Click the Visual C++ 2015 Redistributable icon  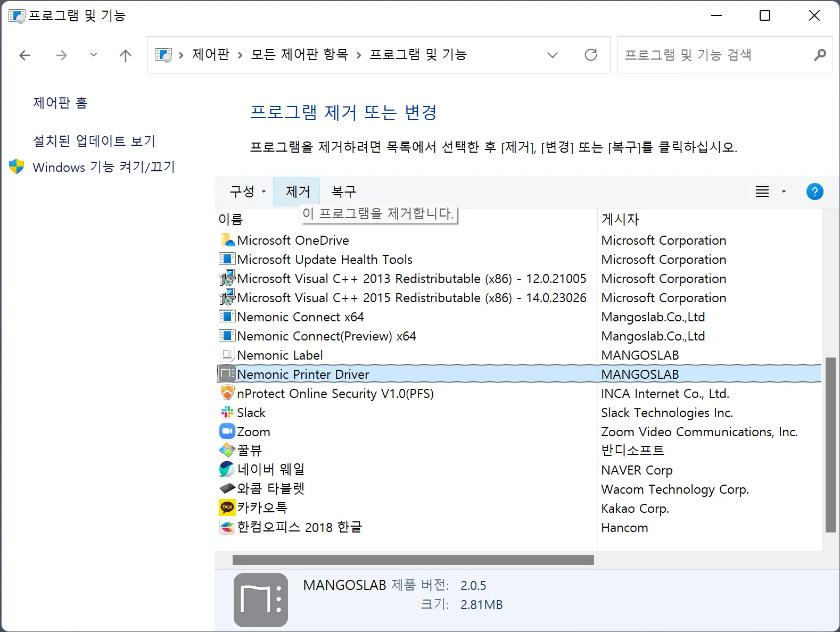pos(227,297)
